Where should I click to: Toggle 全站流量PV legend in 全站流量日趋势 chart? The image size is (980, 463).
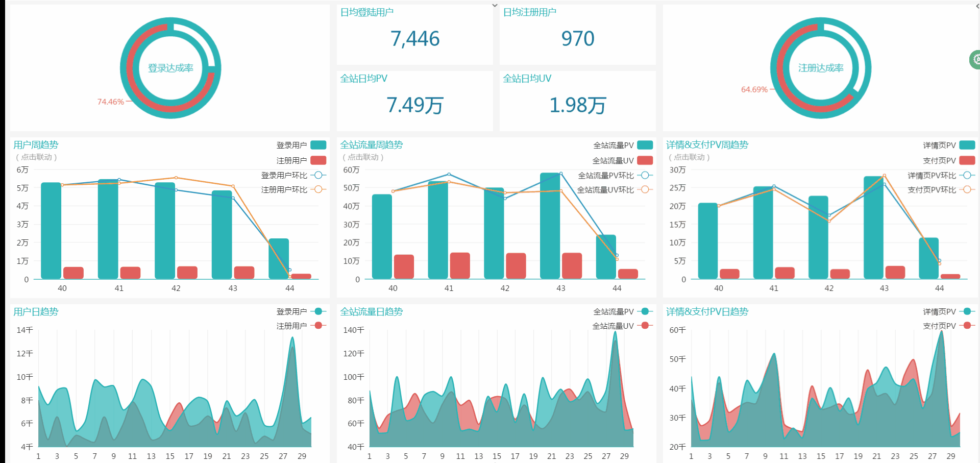[623, 311]
